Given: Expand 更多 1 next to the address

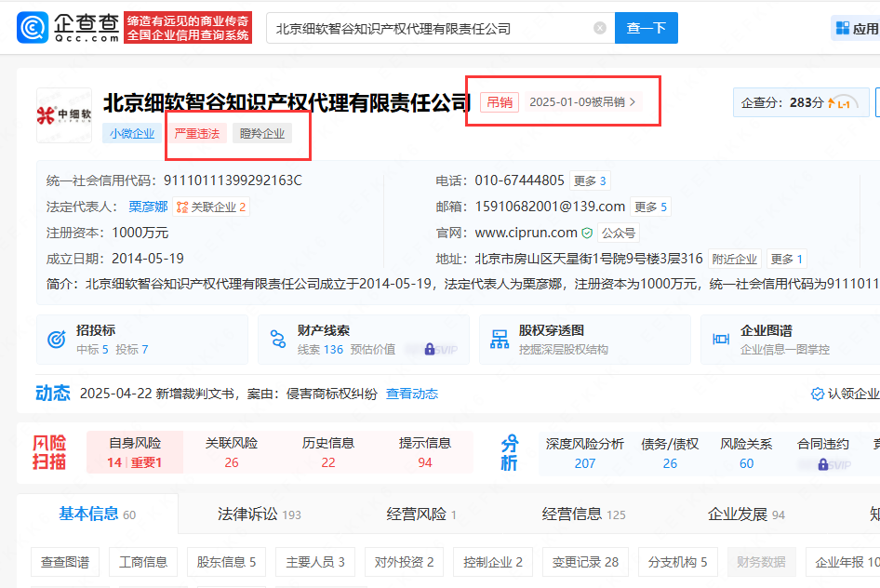Looking at the screenshot, I should pos(787,259).
